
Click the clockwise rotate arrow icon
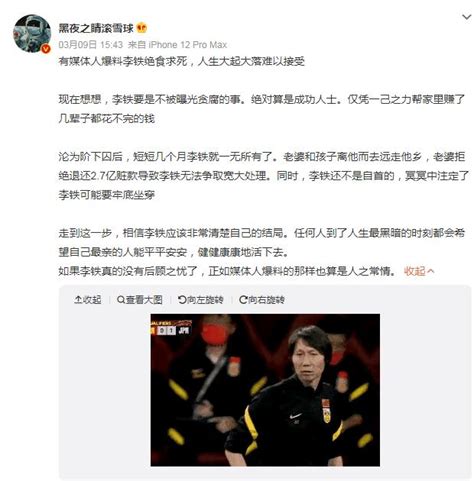pos(243,300)
